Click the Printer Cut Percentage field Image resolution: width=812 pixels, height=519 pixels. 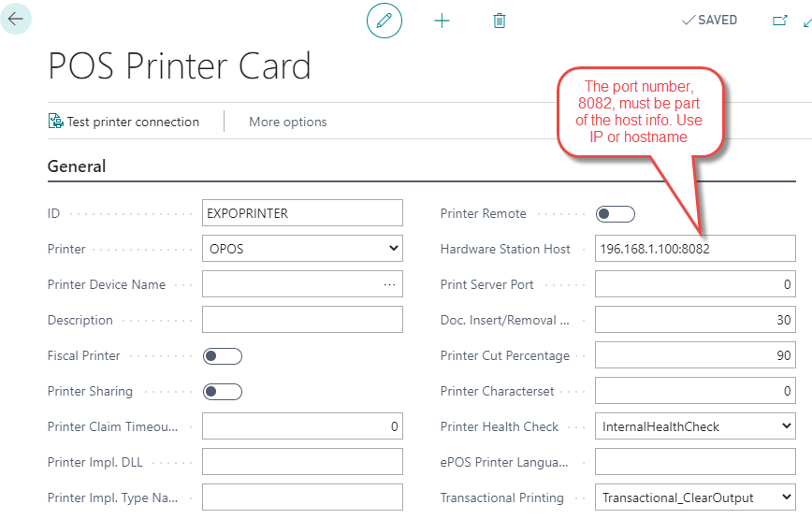pyautogui.click(x=695, y=355)
